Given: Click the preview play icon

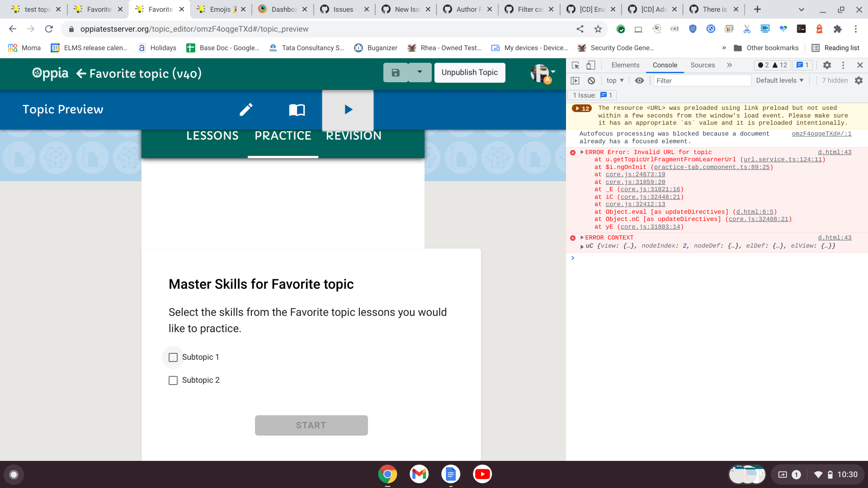Looking at the screenshot, I should pyautogui.click(x=347, y=109).
